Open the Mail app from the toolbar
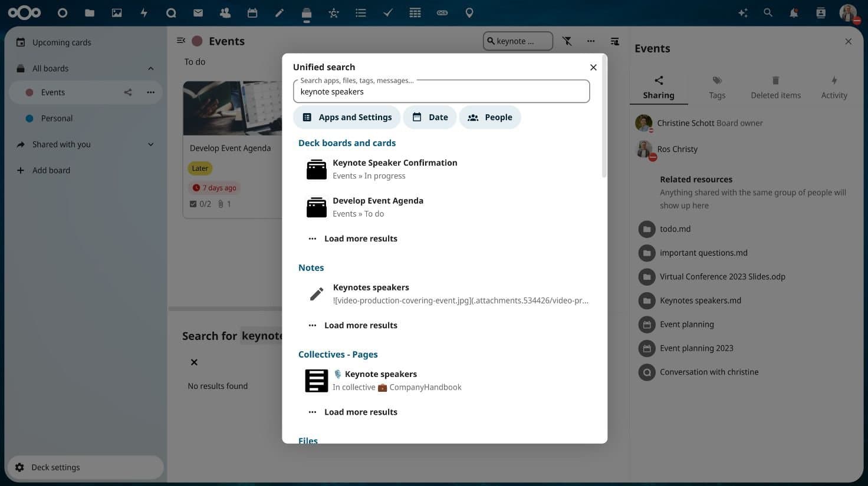The width and height of the screenshot is (868, 486). [x=198, y=12]
